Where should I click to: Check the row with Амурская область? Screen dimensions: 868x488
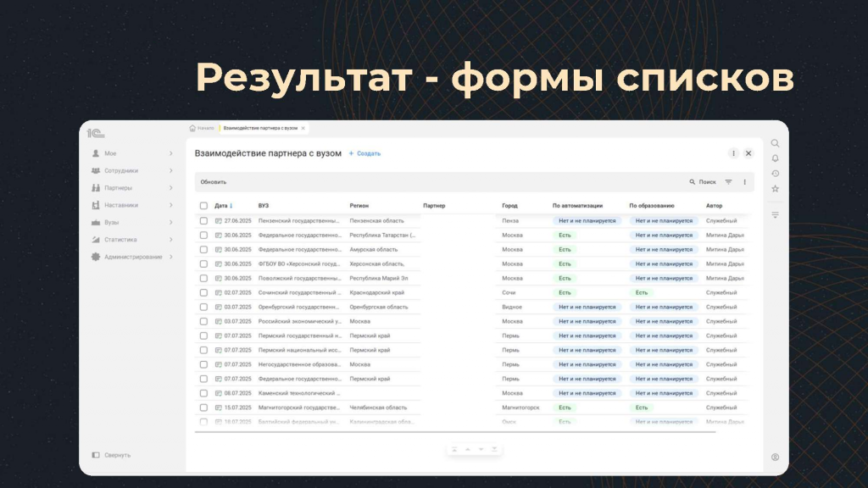click(203, 250)
